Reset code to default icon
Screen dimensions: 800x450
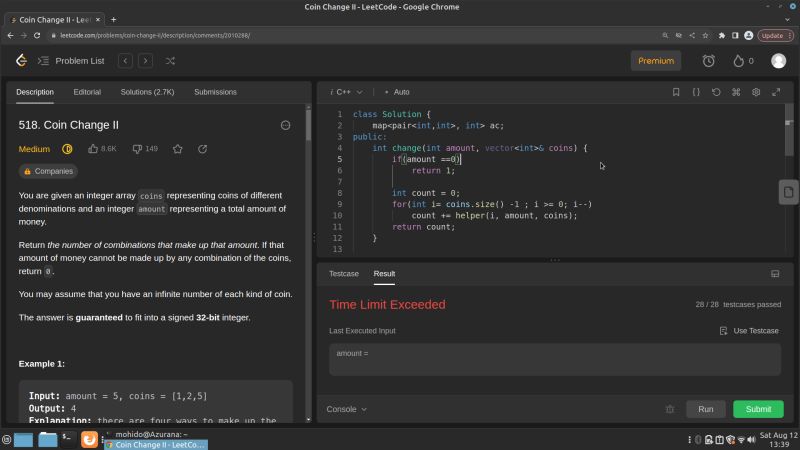tap(716, 92)
